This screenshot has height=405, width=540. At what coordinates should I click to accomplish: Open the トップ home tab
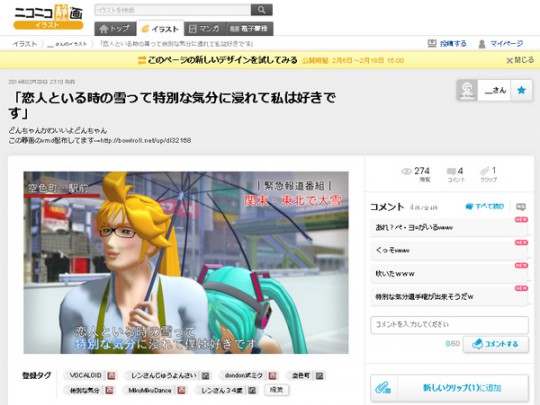tap(115, 29)
